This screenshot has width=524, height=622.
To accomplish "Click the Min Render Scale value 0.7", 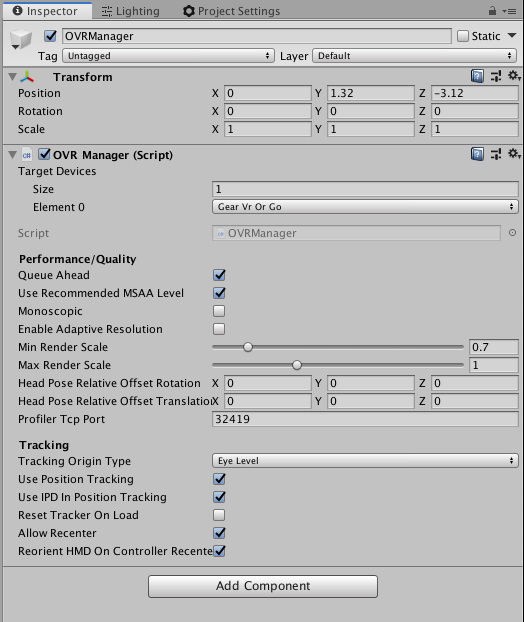I will coord(494,347).
